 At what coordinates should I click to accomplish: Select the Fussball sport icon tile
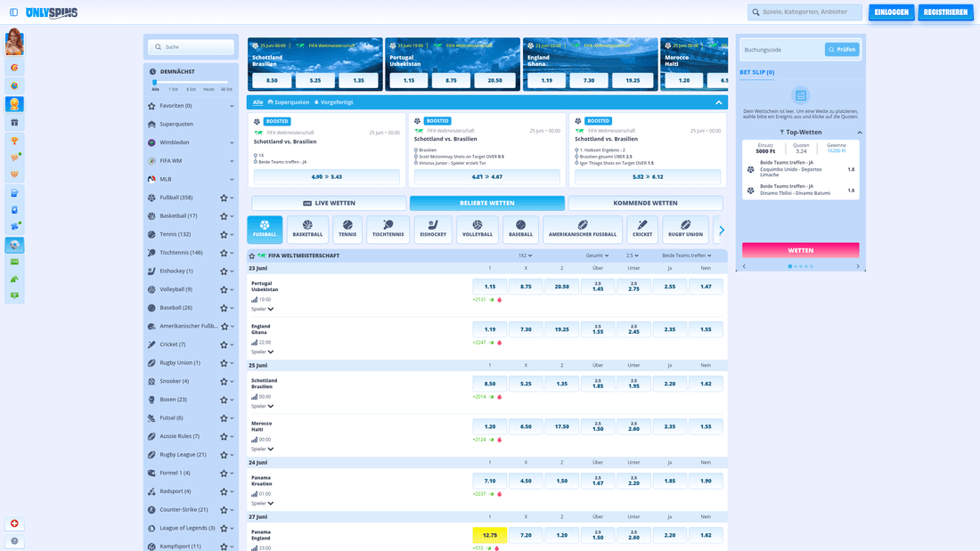point(265,230)
